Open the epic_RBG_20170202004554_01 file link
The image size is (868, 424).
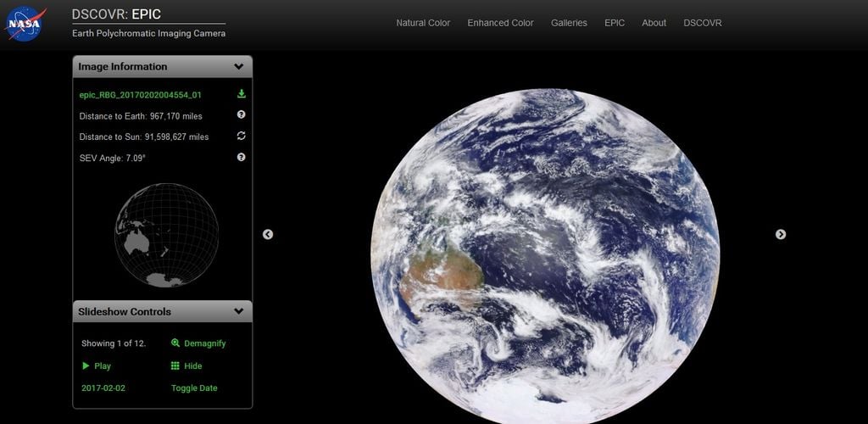(140, 95)
